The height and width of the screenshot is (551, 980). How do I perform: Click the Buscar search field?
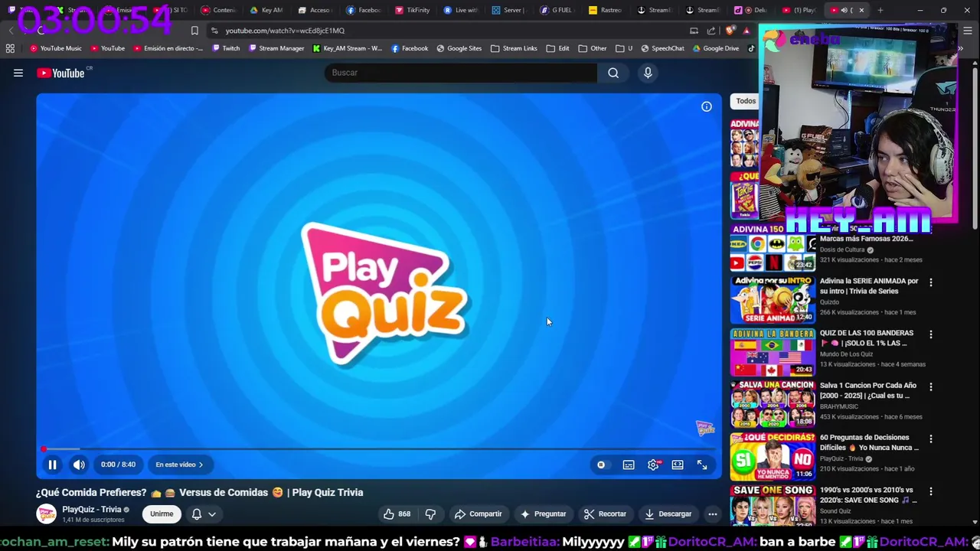[x=461, y=73]
